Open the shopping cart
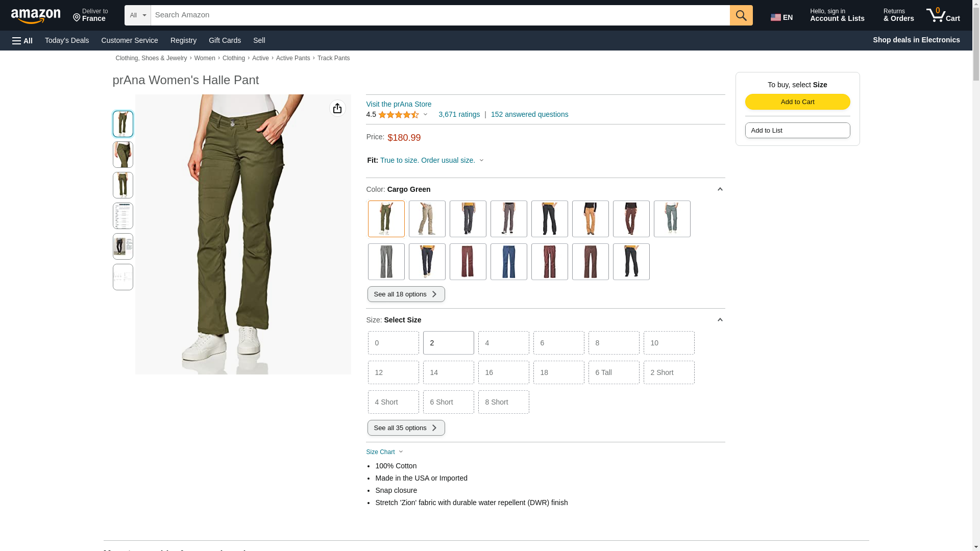The height and width of the screenshot is (551, 980). pos(943,15)
